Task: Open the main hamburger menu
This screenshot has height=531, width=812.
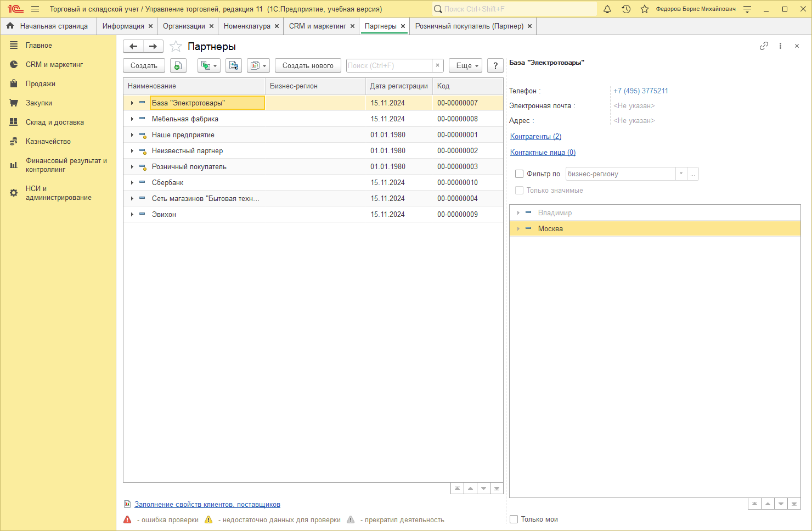Action: (35, 9)
